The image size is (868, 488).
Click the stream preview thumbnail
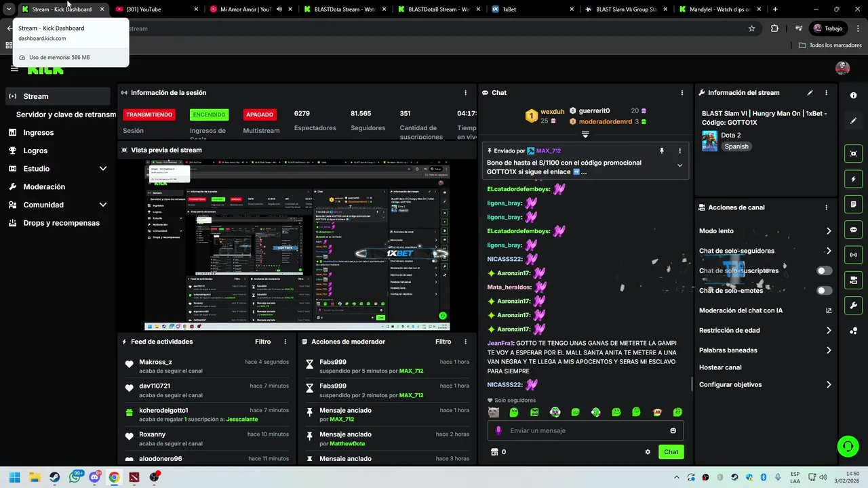click(x=297, y=245)
